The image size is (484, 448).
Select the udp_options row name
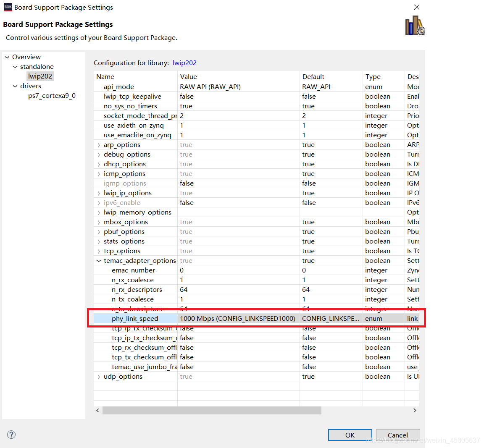point(123,377)
